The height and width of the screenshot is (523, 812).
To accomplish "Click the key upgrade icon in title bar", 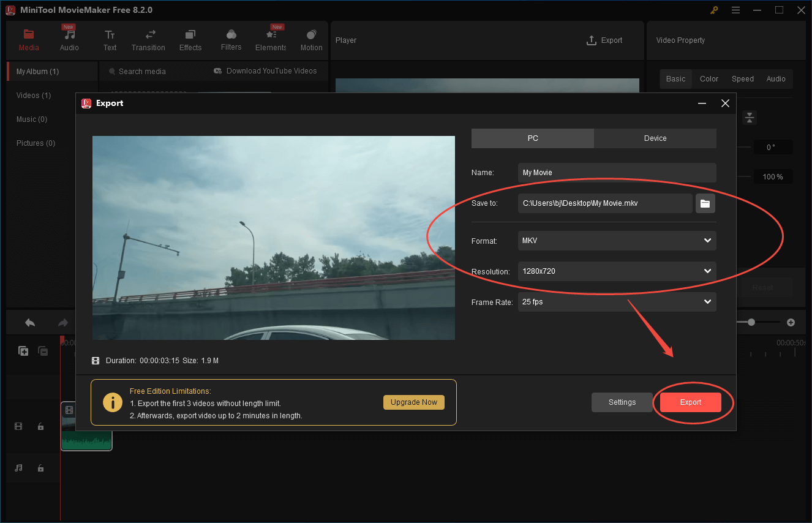I will tap(714, 10).
